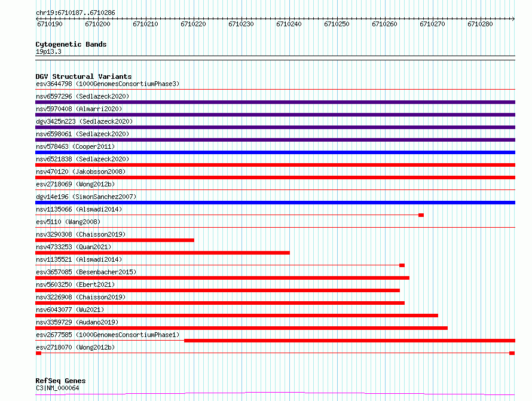Open the nsv3290308 Chaisson2019 label
Screen dimensions: 532x401
tap(81, 234)
